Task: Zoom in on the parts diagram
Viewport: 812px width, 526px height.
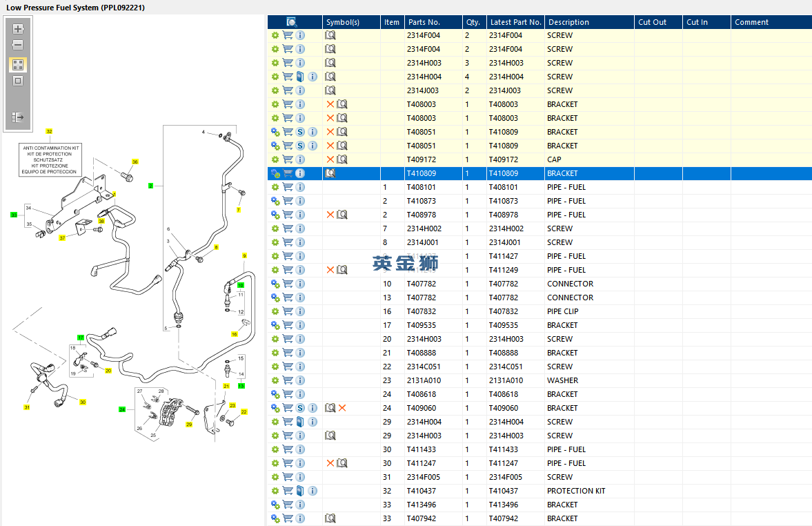Action: [x=18, y=29]
